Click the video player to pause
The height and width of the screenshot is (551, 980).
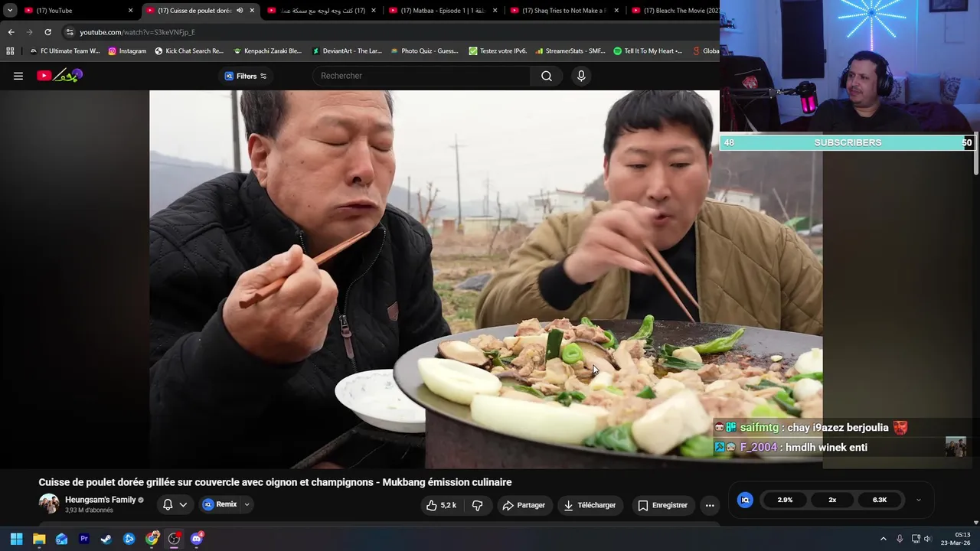485,279
